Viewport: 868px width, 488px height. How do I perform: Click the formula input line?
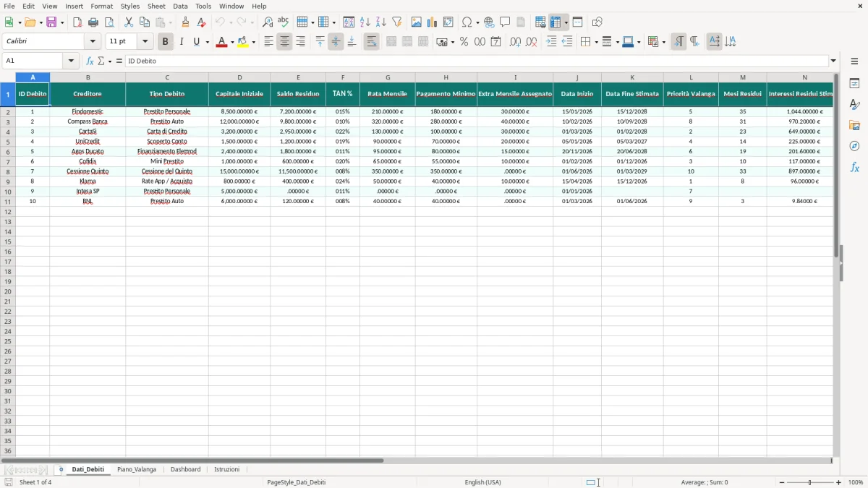tap(477, 61)
